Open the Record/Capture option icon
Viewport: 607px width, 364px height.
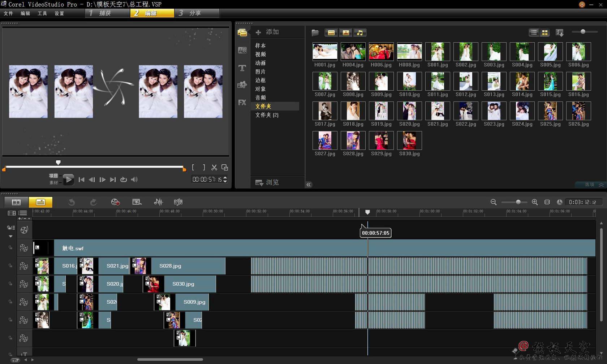pos(115,202)
